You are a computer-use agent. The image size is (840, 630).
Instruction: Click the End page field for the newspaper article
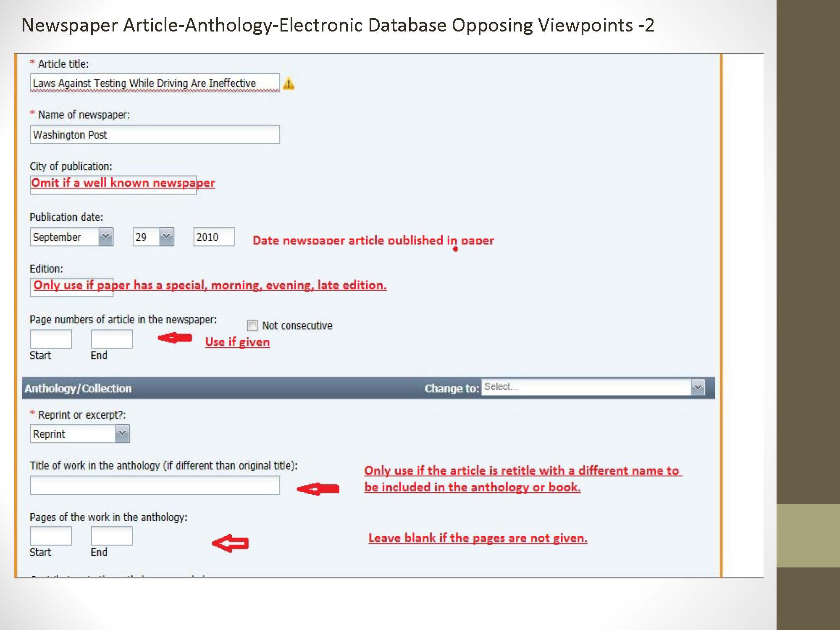point(111,339)
